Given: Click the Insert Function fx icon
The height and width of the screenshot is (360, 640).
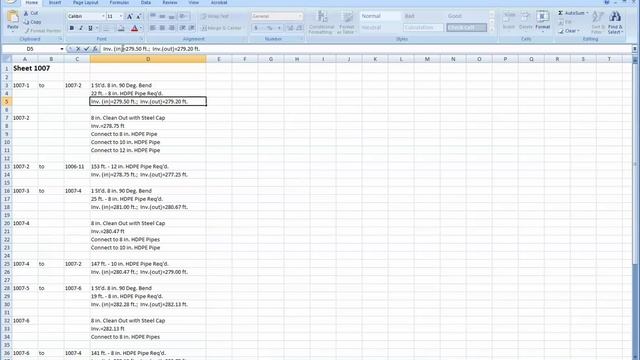Looking at the screenshot, I should coord(95,49).
